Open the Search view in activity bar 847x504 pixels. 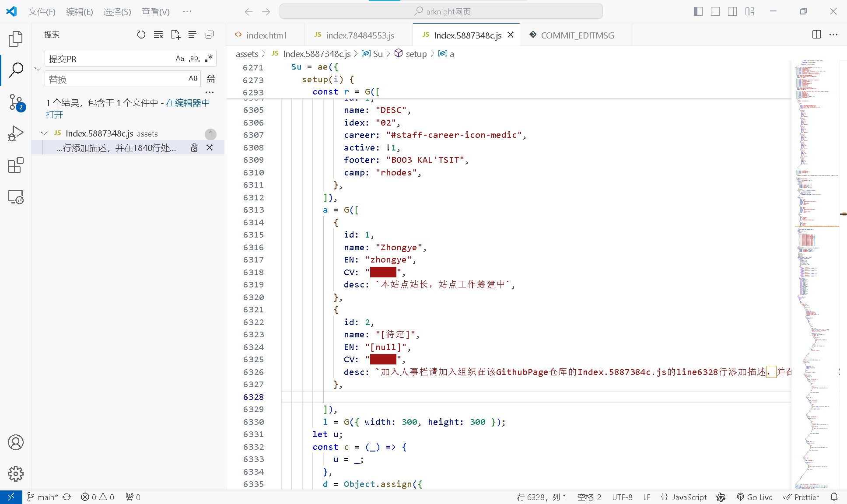point(16,70)
